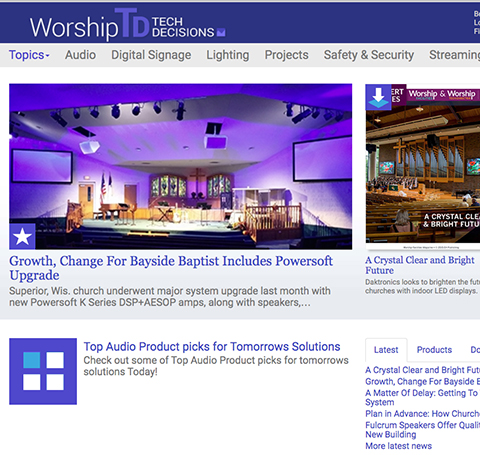Select the Latest tab
This screenshot has height=455, width=480.
coord(386,350)
